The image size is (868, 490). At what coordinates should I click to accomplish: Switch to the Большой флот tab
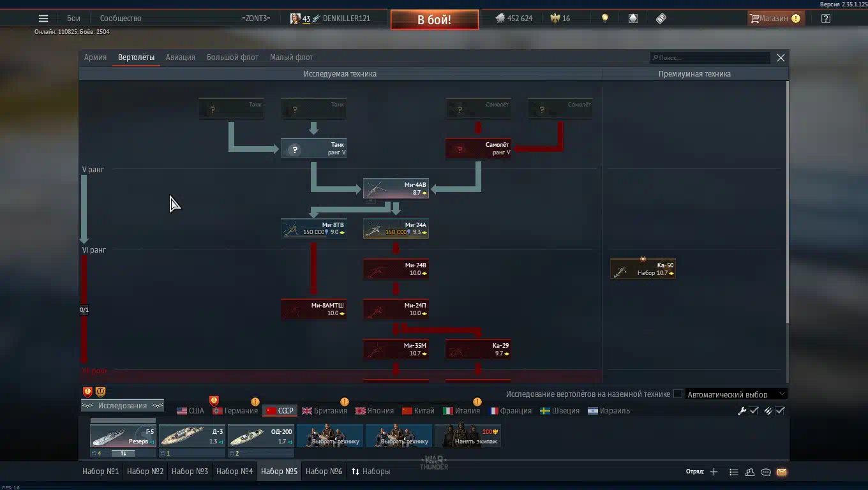(x=232, y=57)
